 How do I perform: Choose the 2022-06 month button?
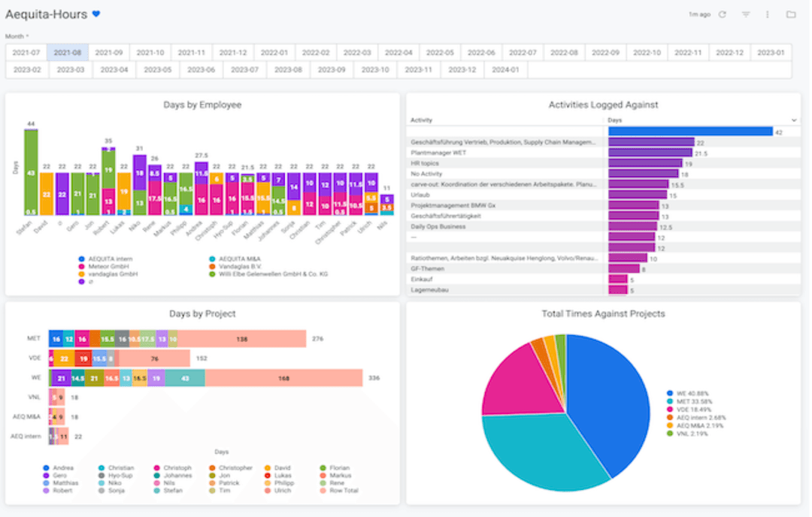coord(481,53)
